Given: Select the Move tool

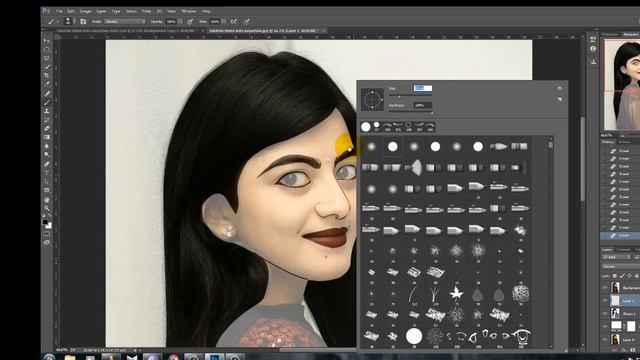Looking at the screenshot, I should click(x=47, y=40).
